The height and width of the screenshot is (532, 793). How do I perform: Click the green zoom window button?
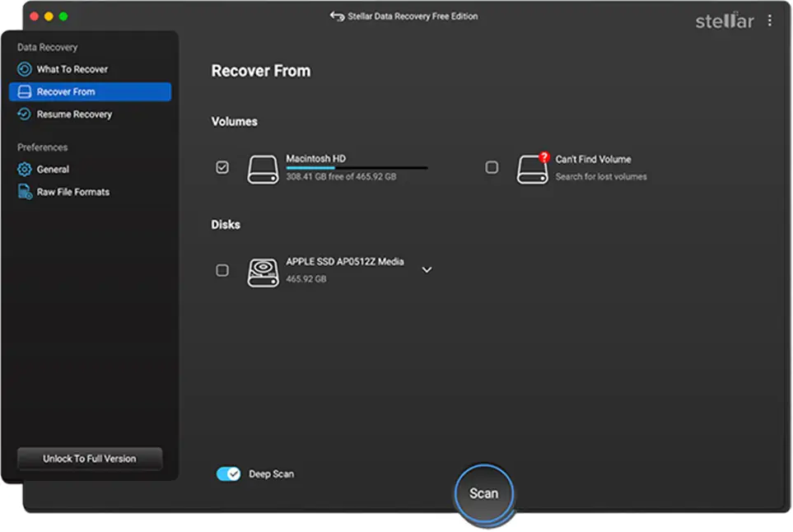coord(63,16)
